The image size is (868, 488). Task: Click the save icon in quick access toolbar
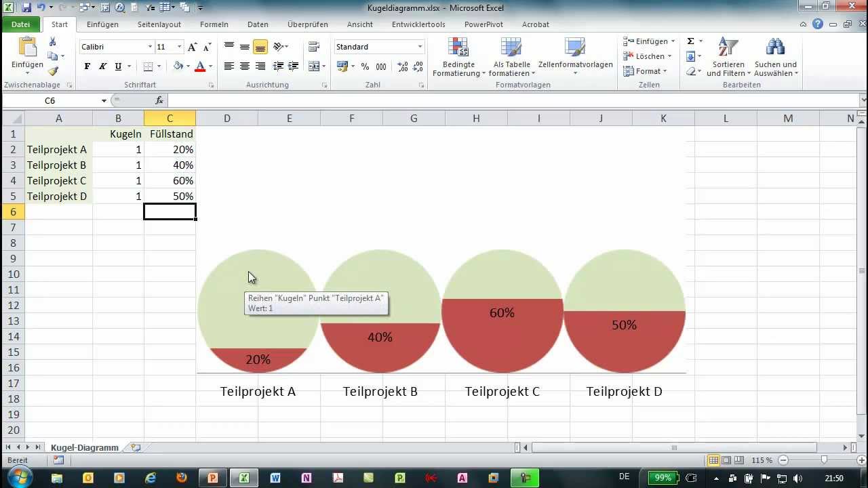pyautogui.click(x=26, y=8)
